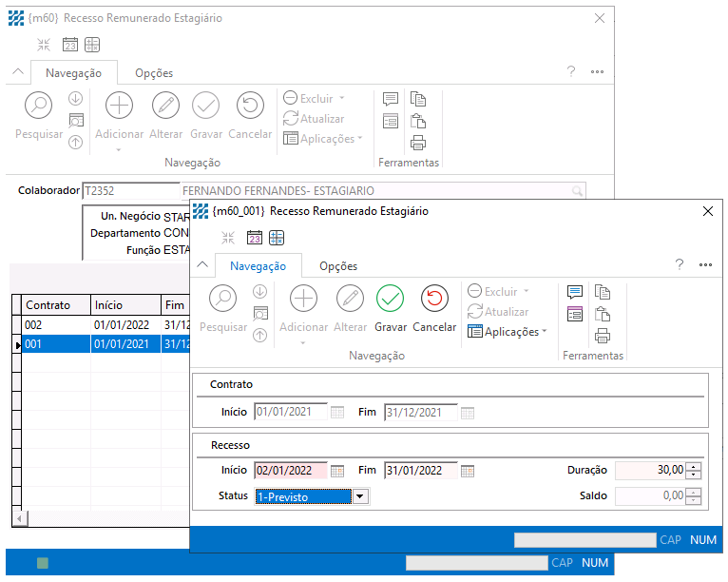Click the Colaborador code field T2352
This screenshot has width=728, height=582.
[x=130, y=191]
